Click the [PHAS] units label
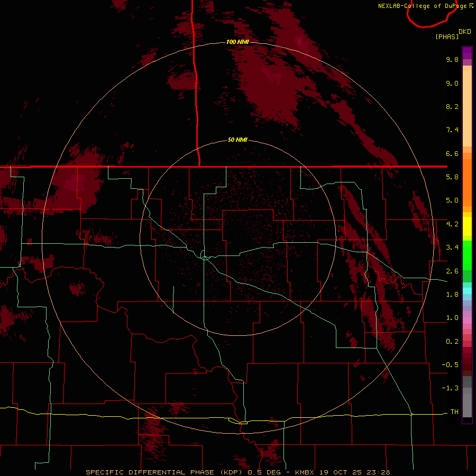This screenshot has width=476, height=476. [447, 36]
